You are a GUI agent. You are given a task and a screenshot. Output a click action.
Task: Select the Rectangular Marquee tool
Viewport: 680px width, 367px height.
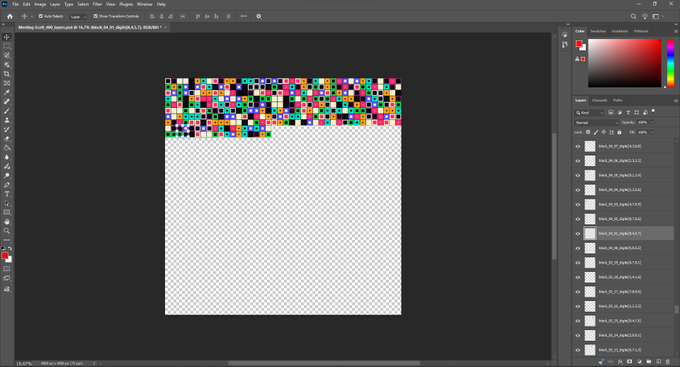(7, 46)
